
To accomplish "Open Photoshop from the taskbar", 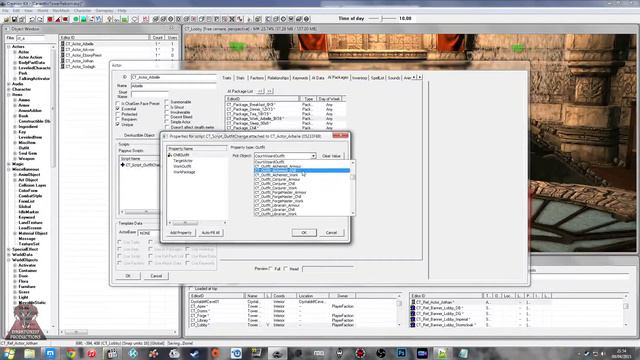I will tap(401, 353).
